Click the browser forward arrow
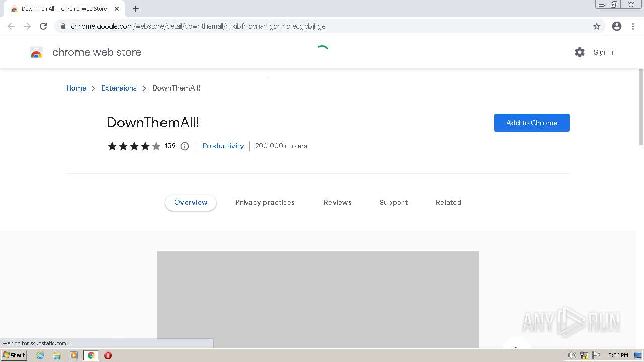This screenshot has width=644, height=362. (x=27, y=26)
